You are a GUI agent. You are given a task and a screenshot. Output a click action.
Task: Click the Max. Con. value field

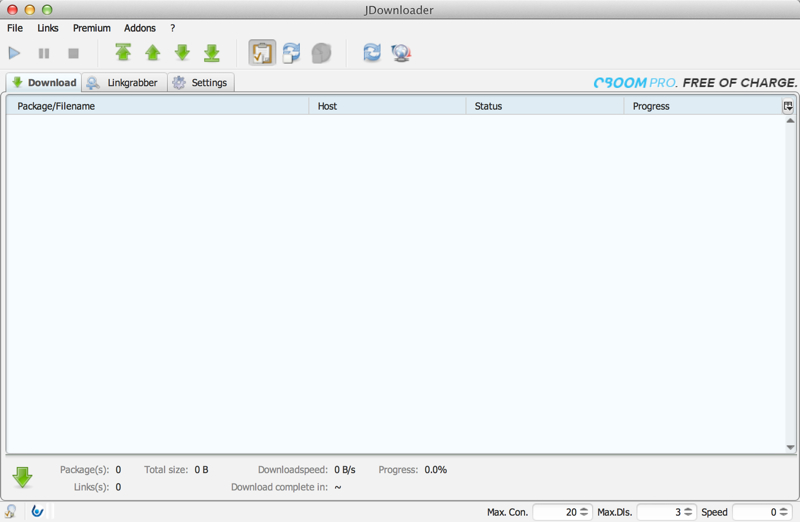point(557,512)
